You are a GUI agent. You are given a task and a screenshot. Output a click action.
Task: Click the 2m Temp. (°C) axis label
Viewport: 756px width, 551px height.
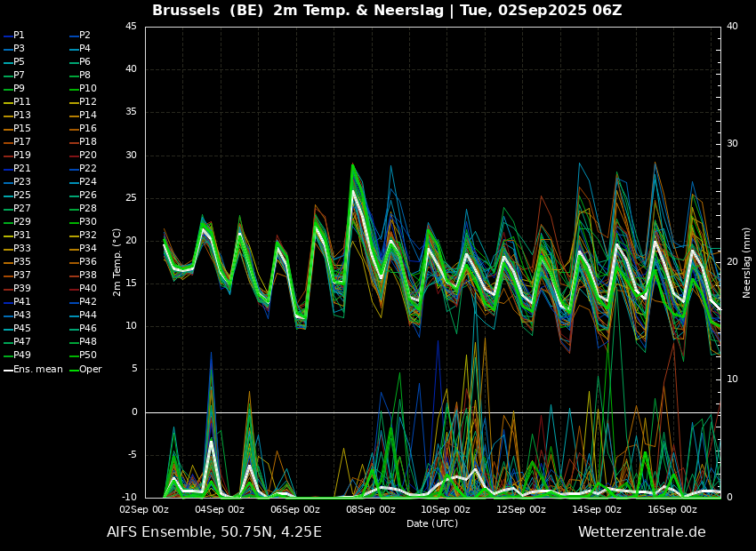117,261
